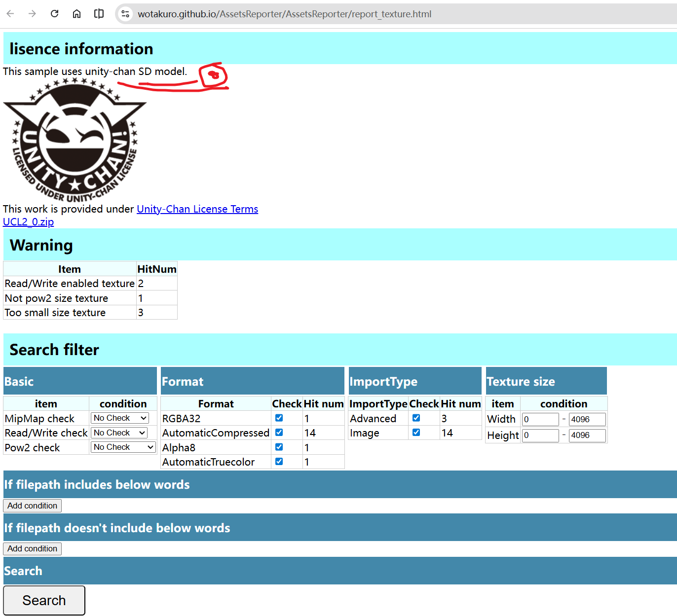
Task: Open Read/Write check dropdown
Action: (x=119, y=433)
